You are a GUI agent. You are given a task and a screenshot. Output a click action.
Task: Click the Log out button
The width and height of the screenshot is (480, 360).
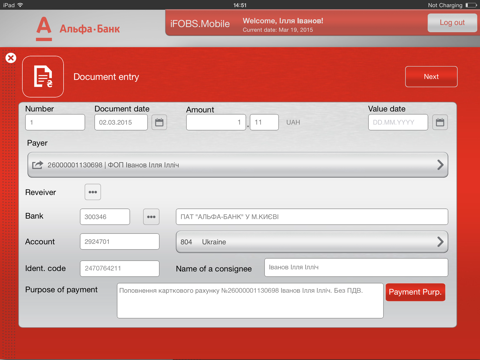click(x=452, y=23)
